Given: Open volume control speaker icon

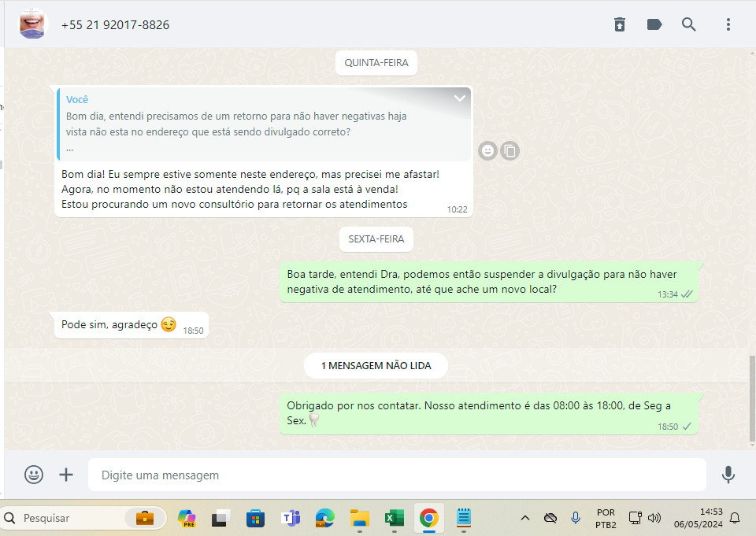Looking at the screenshot, I should pos(654,518).
